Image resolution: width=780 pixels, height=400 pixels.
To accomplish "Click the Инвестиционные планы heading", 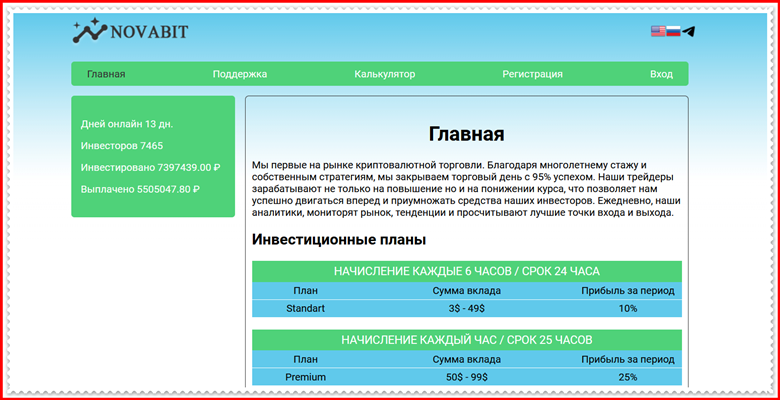I will tap(339, 240).
